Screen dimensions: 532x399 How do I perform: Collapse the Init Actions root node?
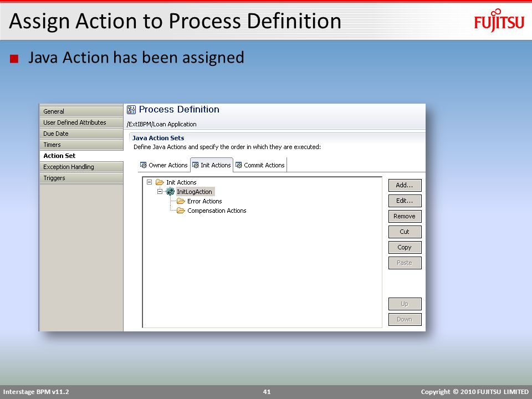click(x=149, y=182)
